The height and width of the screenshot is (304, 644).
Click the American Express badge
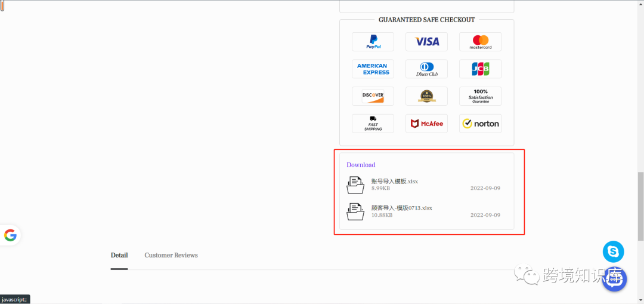click(x=373, y=69)
